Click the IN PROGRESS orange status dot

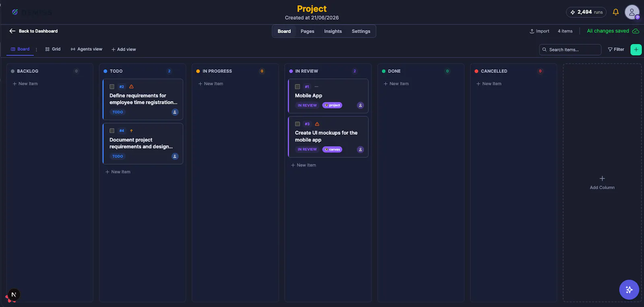(x=198, y=71)
